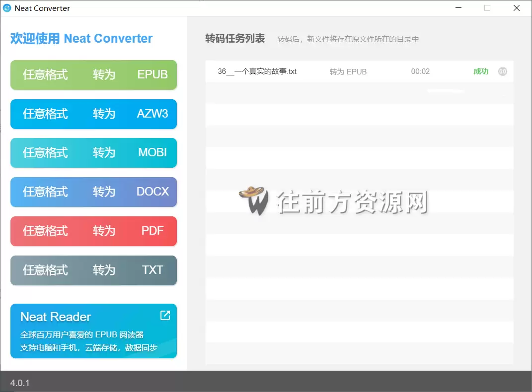Screen dimensions: 532x392
Task: Close the Neat Converter window
Action: click(517, 8)
